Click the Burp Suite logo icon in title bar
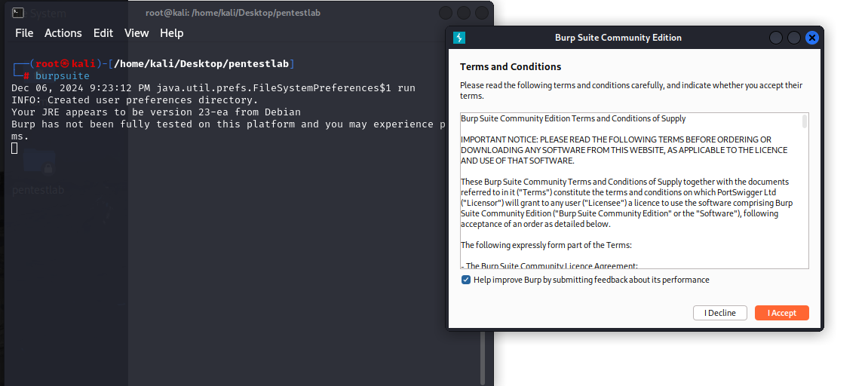The height and width of the screenshot is (386, 868). coord(459,38)
